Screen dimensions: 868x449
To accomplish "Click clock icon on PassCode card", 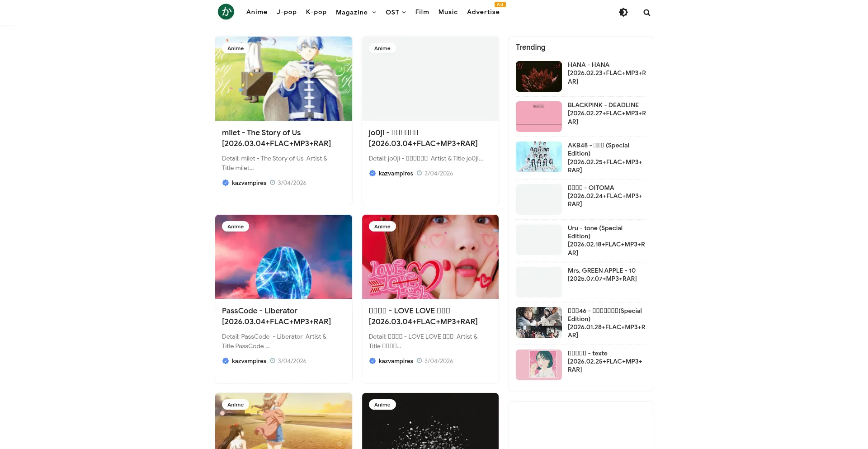I will tap(273, 361).
